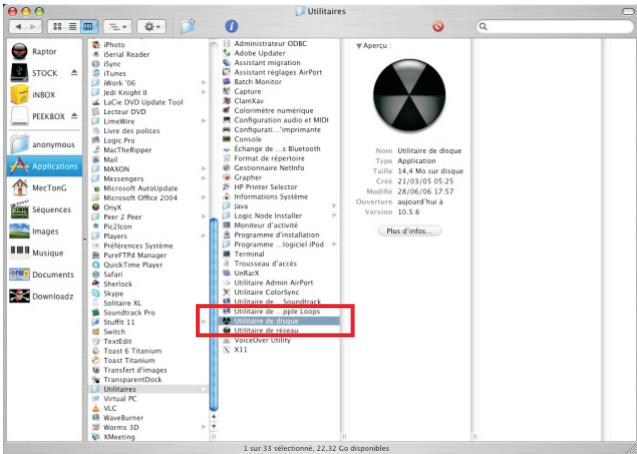Screen dimensions: 637x454
Task: Switch to list view
Action: click(x=73, y=27)
